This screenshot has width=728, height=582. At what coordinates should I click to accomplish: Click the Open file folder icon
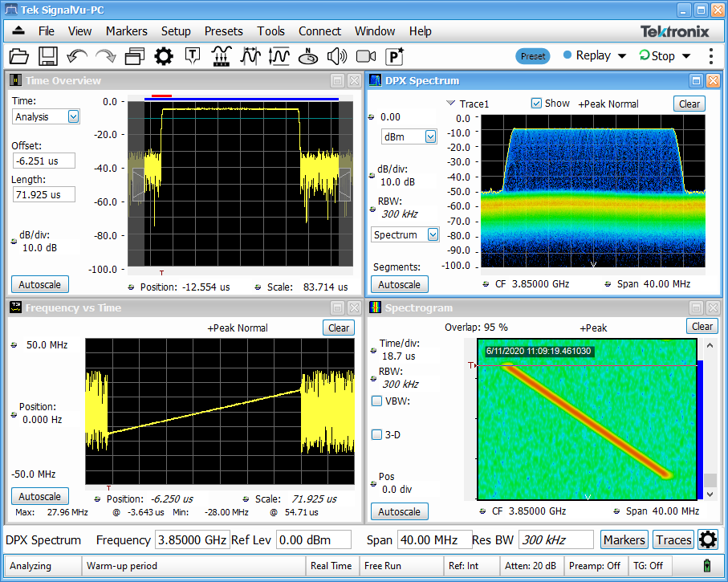pyautogui.click(x=19, y=56)
